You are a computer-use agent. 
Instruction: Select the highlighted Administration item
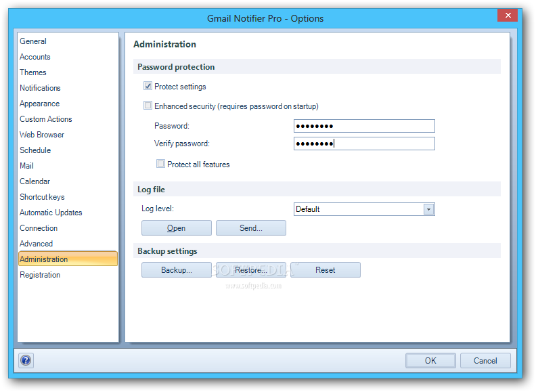pyautogui.click(x=68, y=259)
